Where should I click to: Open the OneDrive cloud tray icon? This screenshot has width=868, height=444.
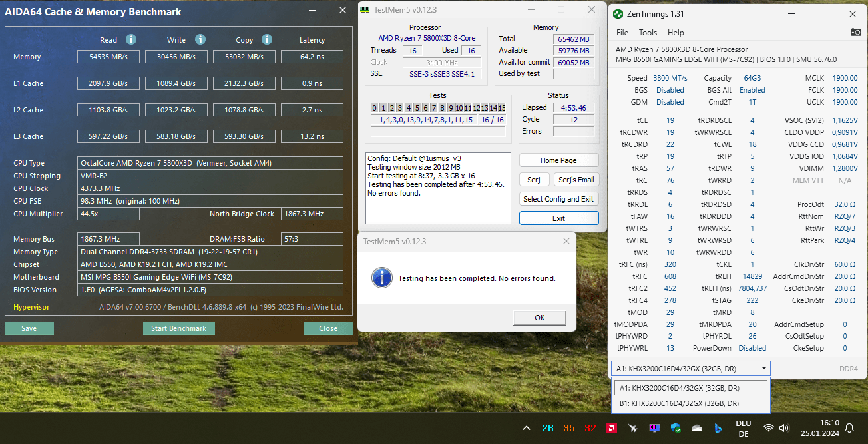coord(697,428)
